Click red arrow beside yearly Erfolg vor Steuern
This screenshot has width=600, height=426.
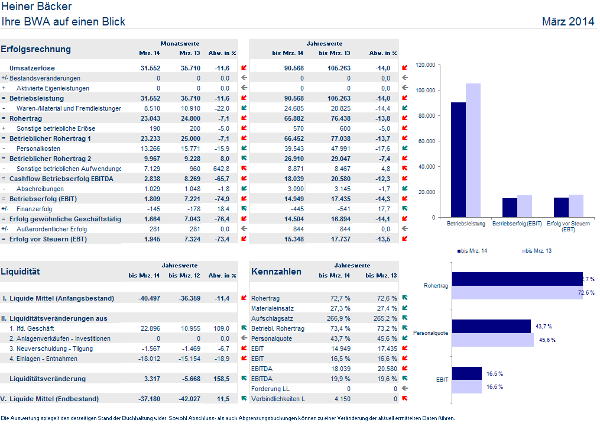point(405,238)
